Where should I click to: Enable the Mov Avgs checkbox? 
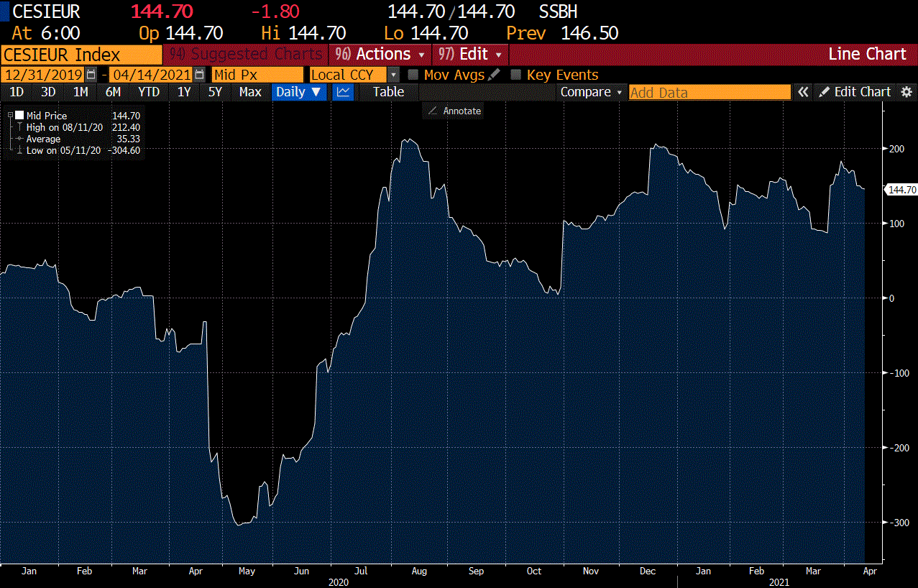(x=413, y=75)
